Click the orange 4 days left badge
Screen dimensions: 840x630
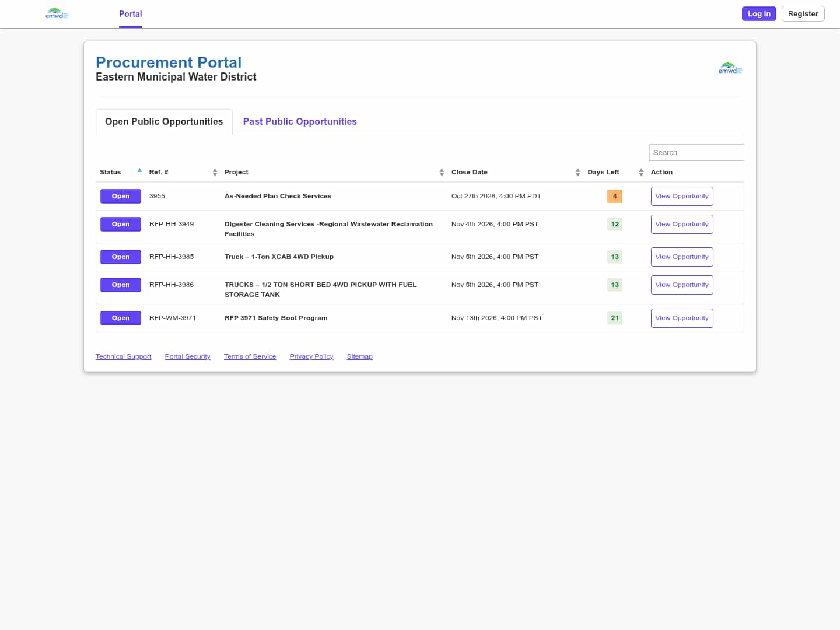615,197
